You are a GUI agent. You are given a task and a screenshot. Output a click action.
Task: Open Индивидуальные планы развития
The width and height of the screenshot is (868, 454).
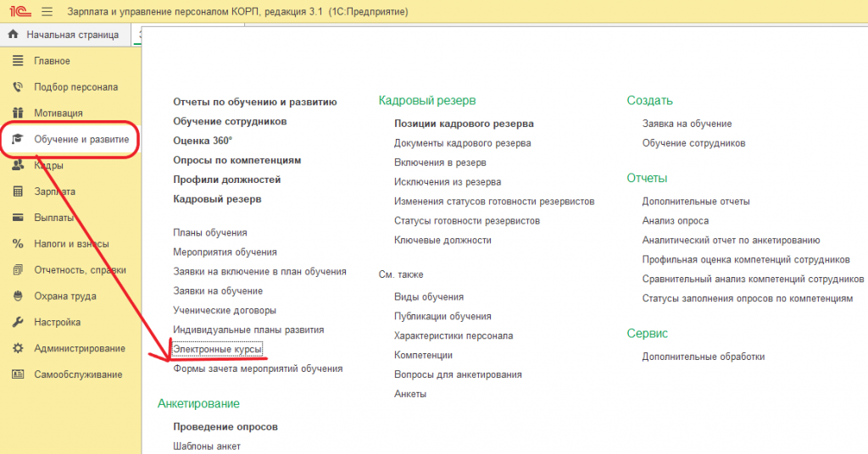pyautogui.click(x=248, y=329)
